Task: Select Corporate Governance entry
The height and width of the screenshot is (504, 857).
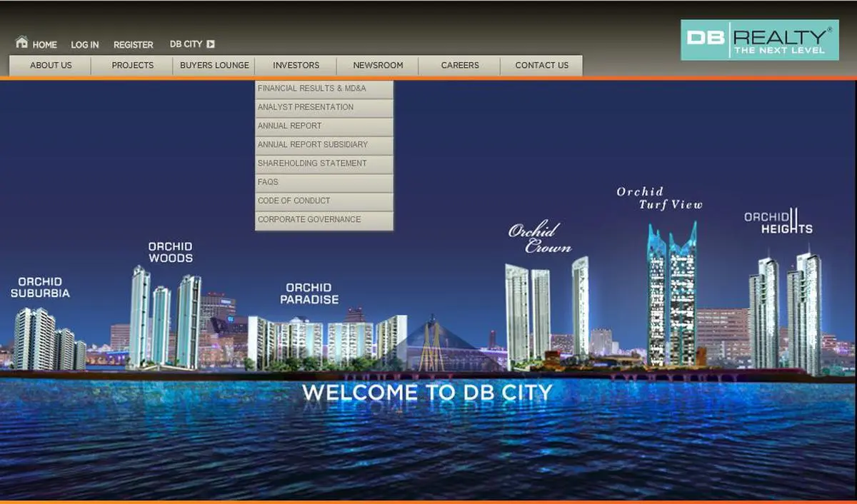Action: tap(324, 221)
